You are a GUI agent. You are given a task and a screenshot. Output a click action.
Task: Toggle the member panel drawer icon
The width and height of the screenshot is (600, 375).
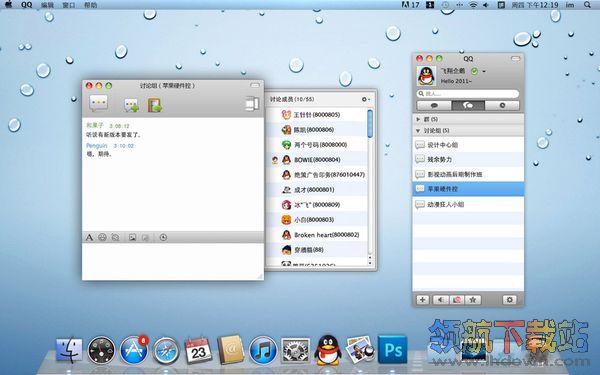click(251, 104)
